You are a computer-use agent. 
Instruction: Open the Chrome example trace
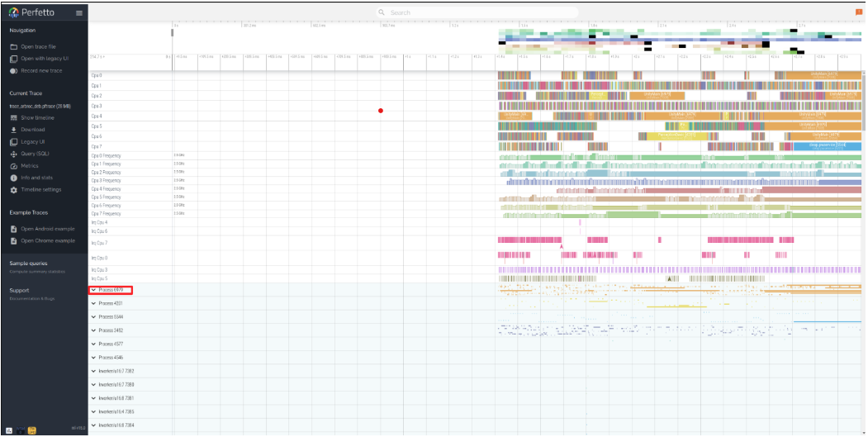(x=47, y=240)
